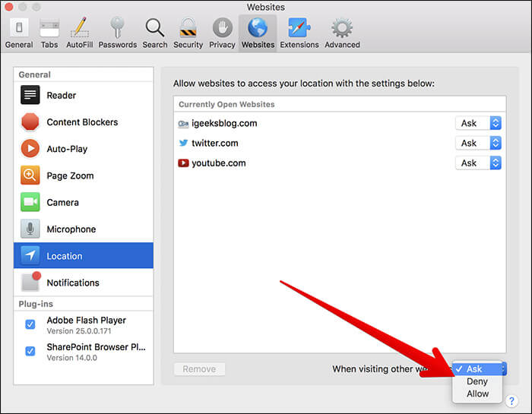The image size is (532, 414).
Task: Click the Extensions tab label
Action: (x=299, y=45)
